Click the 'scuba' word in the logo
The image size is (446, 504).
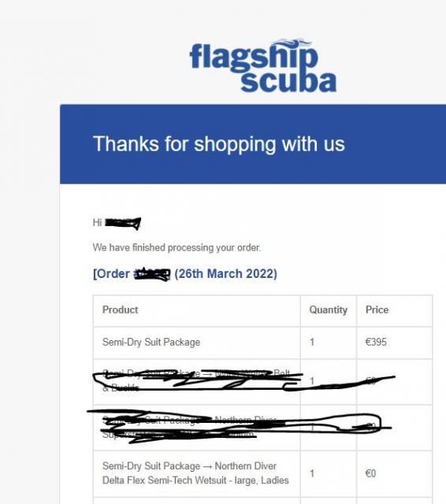click(x=288, y=81)
